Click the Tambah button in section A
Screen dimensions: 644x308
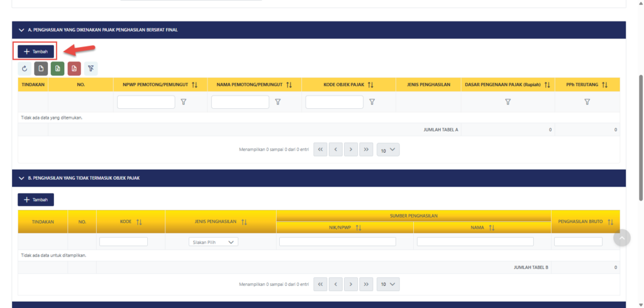coord(36,51)
